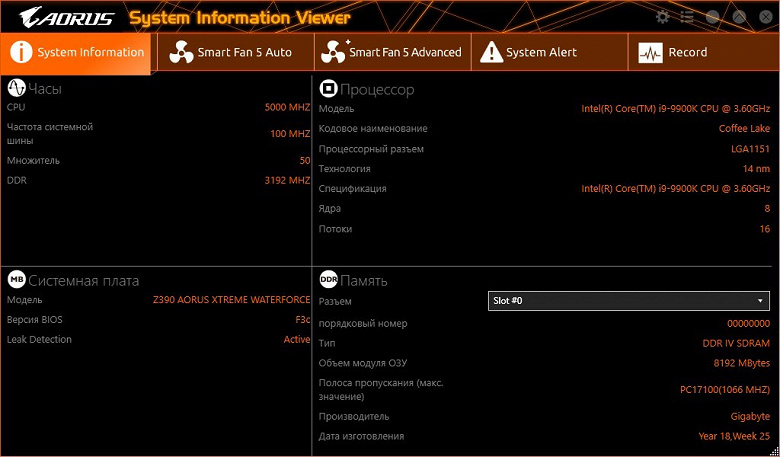
Task: Select the CPU clock value 5000 MHZ
Action: tap(287, 107)
